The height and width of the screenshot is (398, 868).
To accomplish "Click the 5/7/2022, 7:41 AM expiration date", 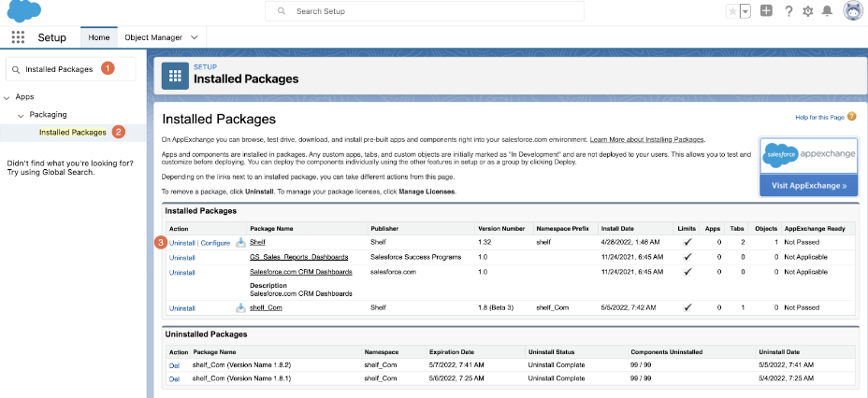I will 456,364.
